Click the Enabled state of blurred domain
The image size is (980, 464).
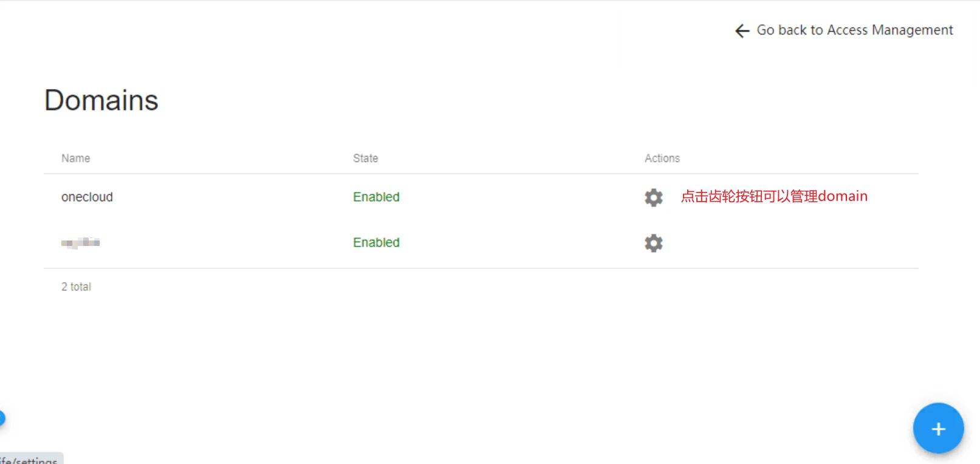[x=376, y=242]
